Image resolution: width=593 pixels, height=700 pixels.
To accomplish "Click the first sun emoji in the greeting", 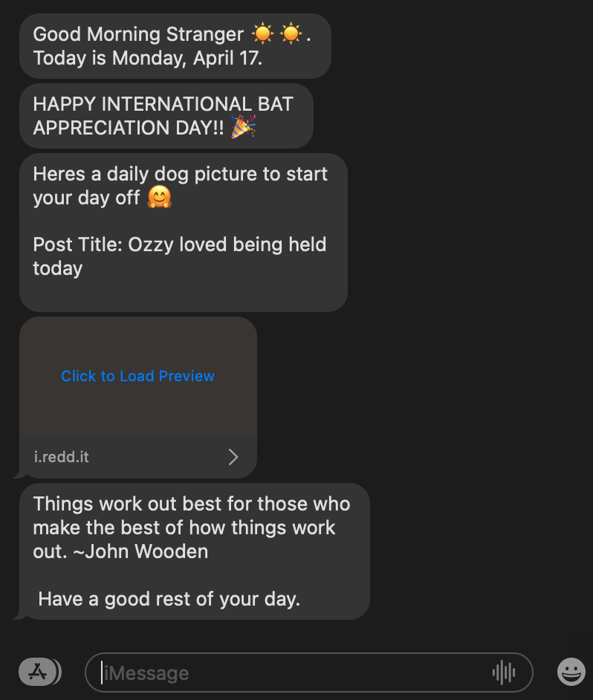I will coord(262,34).
